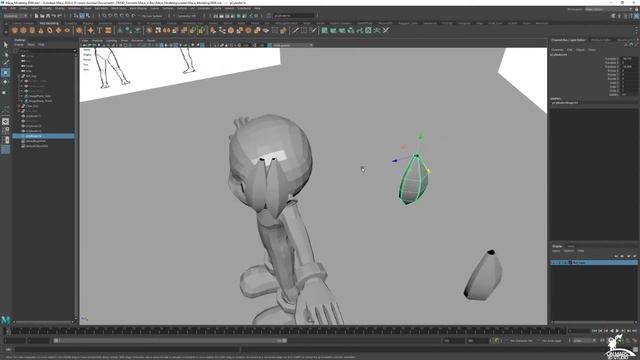Click the Multi-Cut knife shelf icon
The image size is (640, 360).
(x=296, y=30)
